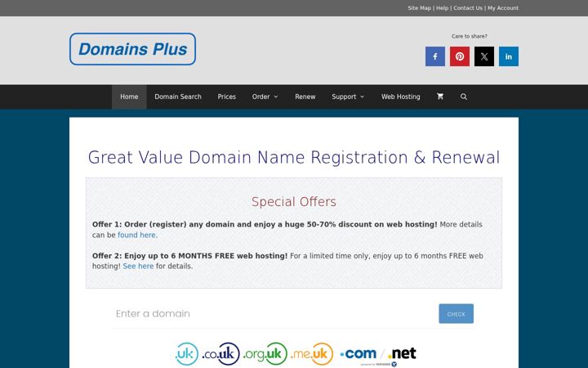This screenshot has width=588, height=368.
Task: Click the 'Care to share?' label
Action: 469,36
